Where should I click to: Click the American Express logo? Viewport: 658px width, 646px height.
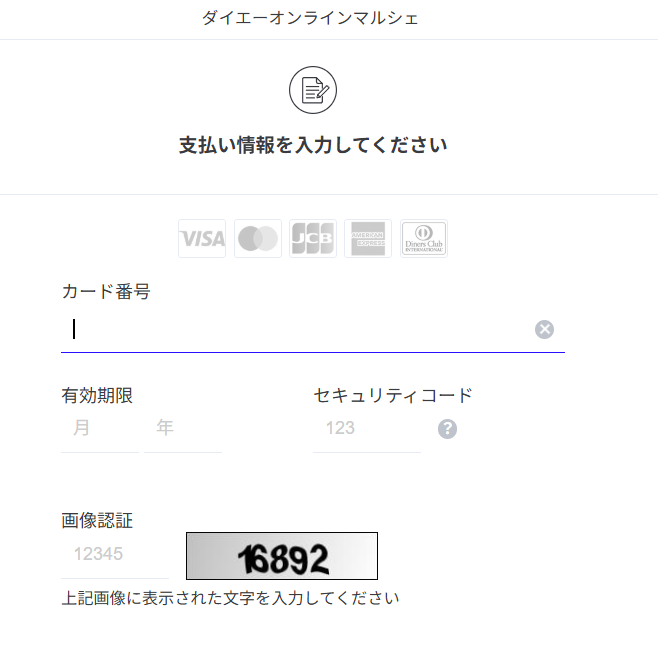pos(367,239)
